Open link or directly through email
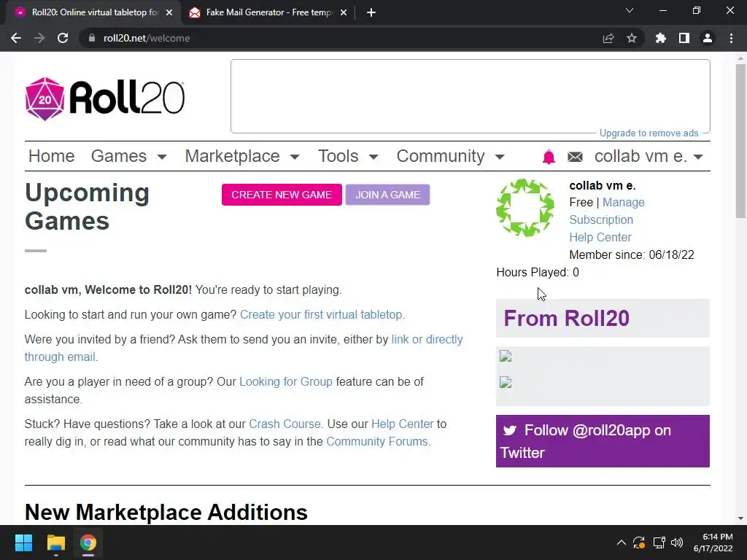The width and height of the screenshot is (747, 560). pos(244,348)
